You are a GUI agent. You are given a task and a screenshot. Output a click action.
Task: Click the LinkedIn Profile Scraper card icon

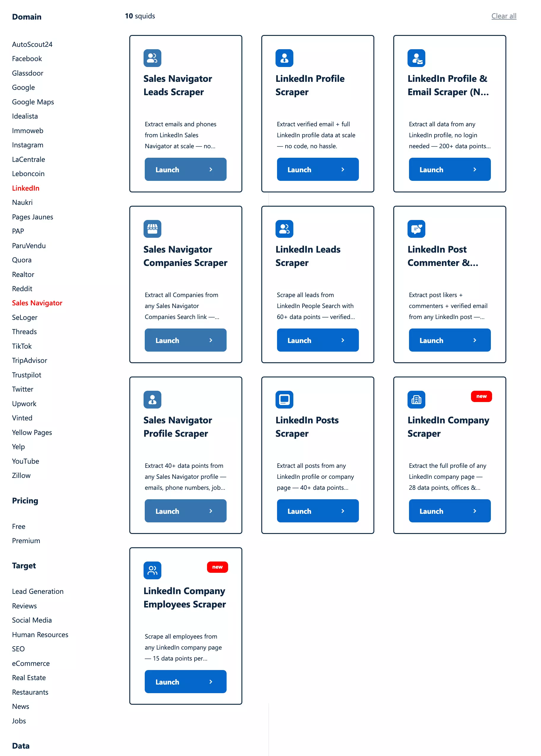pos(284,58)
